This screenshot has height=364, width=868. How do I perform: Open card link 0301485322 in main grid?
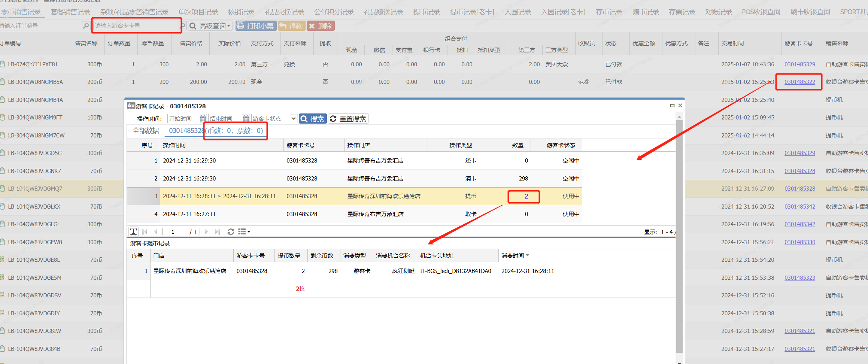coord(800,82)
